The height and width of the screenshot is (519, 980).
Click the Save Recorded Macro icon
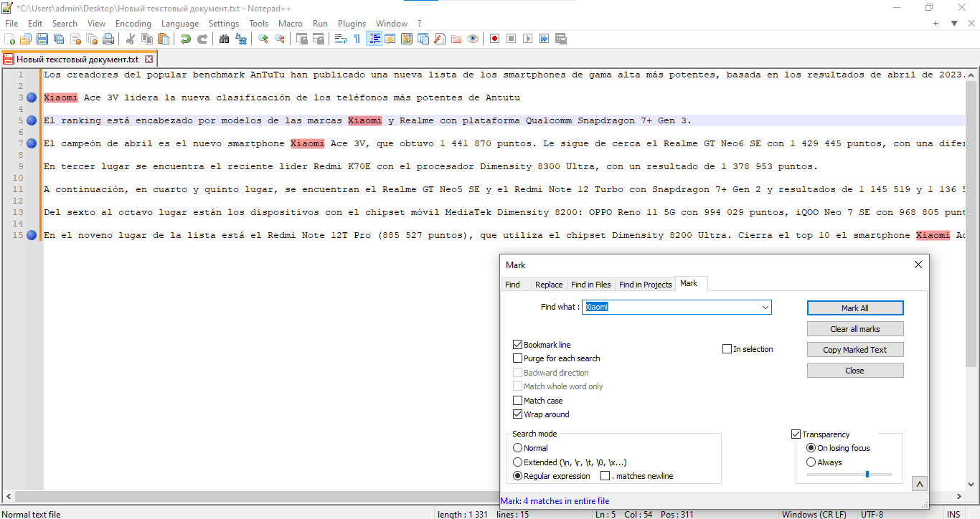561,39
